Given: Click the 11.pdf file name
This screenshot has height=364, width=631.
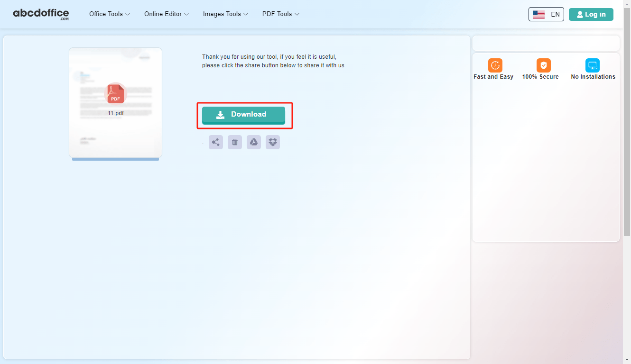Looking at the screenshot, I should coord(116,113).
